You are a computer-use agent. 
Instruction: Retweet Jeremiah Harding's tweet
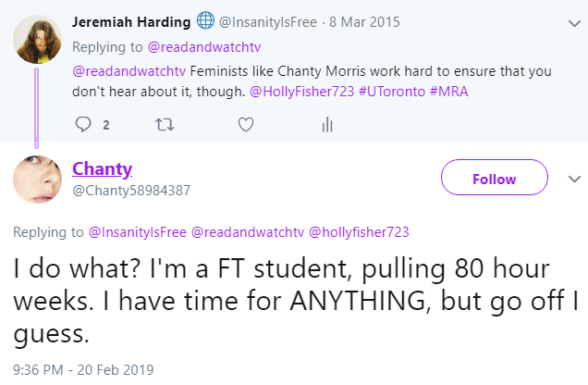coord(165,125)
